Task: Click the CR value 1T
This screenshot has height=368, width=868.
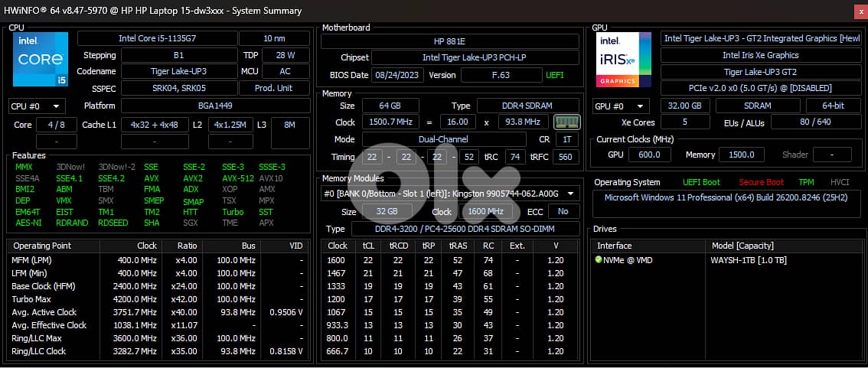Action: [567, 139]
